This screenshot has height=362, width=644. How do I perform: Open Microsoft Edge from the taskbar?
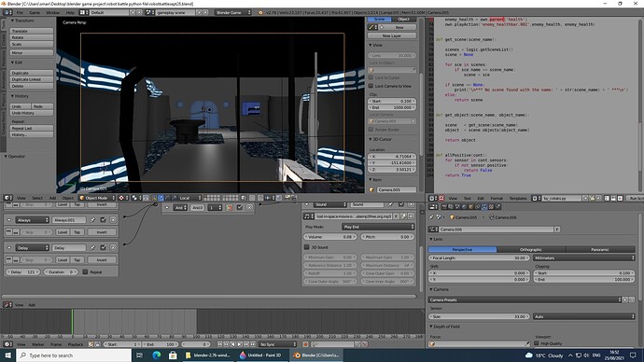pos(157,355)
